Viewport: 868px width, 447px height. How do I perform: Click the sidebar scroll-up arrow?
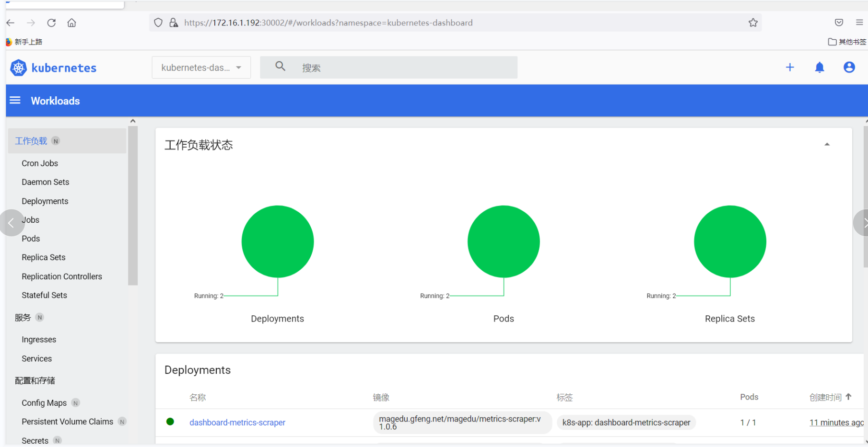[x=133, y=121]
